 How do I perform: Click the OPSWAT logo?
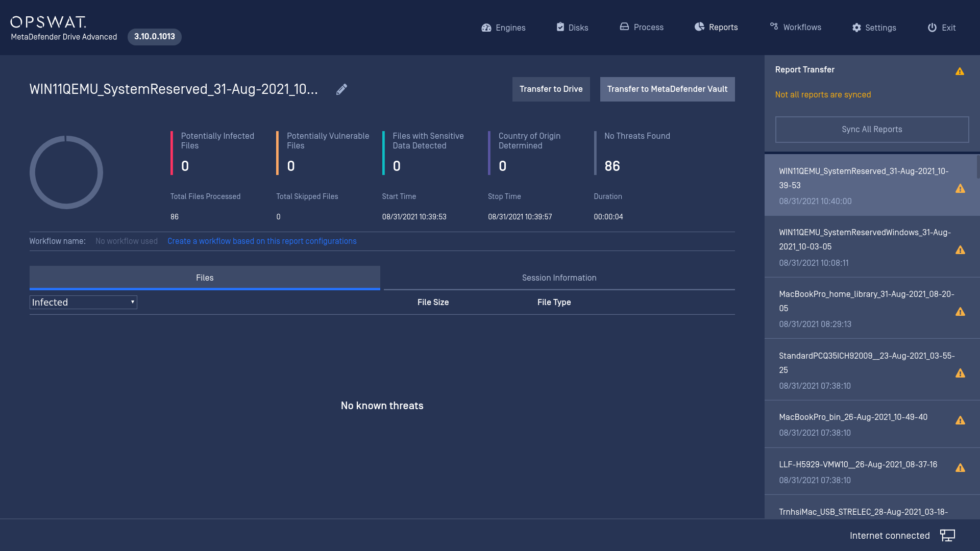pyautogui.click(x=48, y=22)
